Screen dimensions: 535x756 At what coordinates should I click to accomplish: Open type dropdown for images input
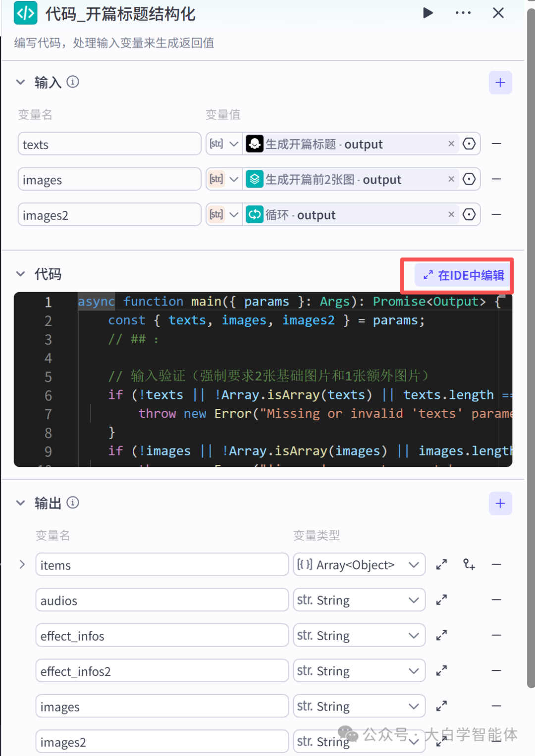(x=224, y=179)
